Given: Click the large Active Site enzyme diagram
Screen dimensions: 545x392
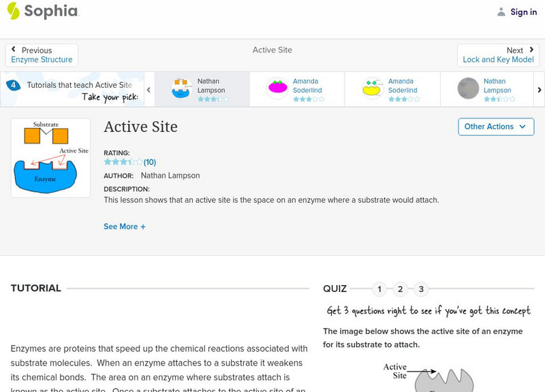Looking at the screenshot, I should click(x=50, y=158).
